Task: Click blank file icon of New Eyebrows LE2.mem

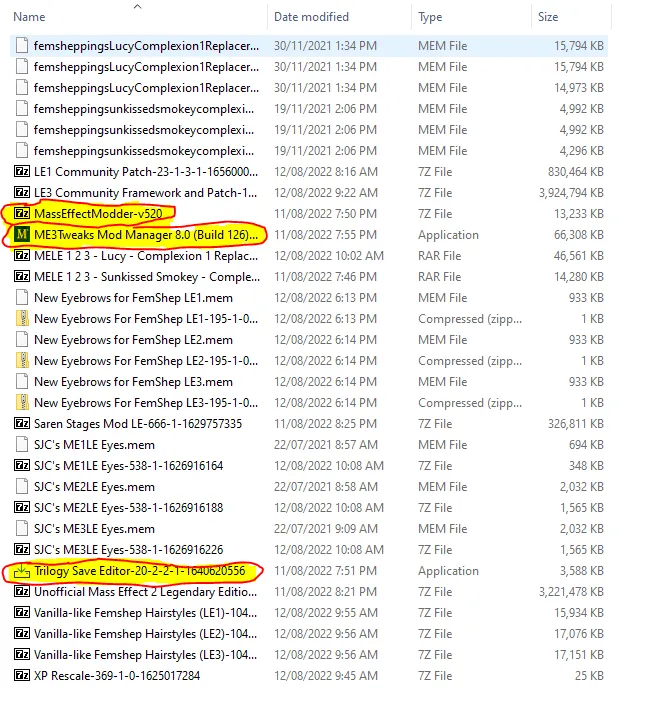Action: pos(22,340)
